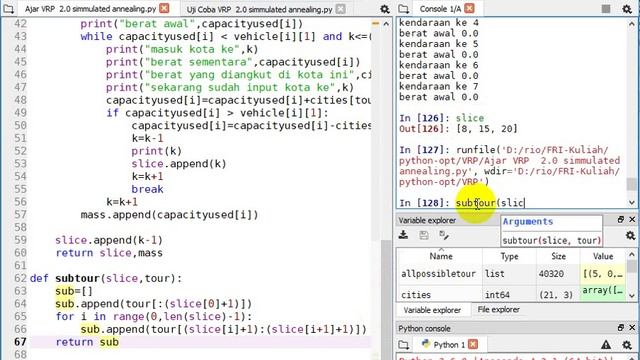Click 'mass.append(capacityused[i])' on line 57
Screen dimensions: 640x360
point(169,215)
